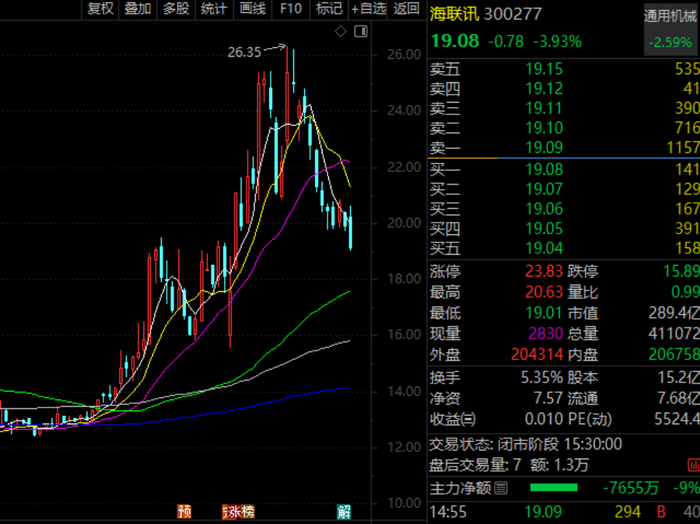
Task: Select the 海联讯 300277 stock title
Action: coord(486,14)
